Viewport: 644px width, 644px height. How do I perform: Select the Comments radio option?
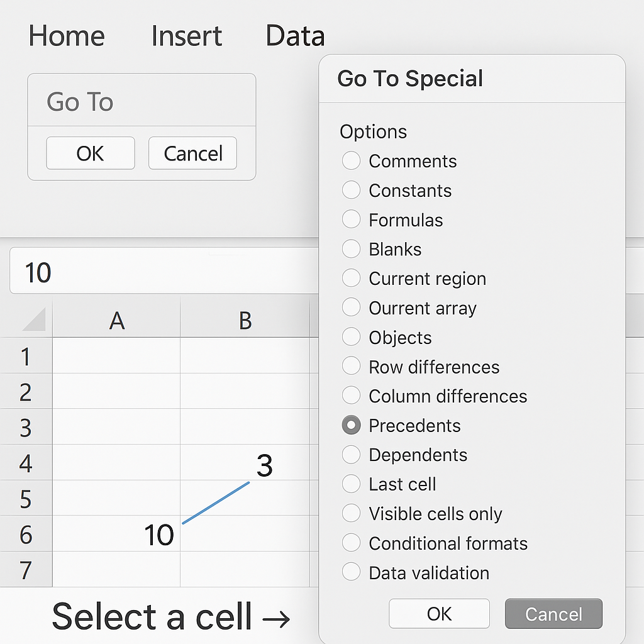tap(351, 160)
